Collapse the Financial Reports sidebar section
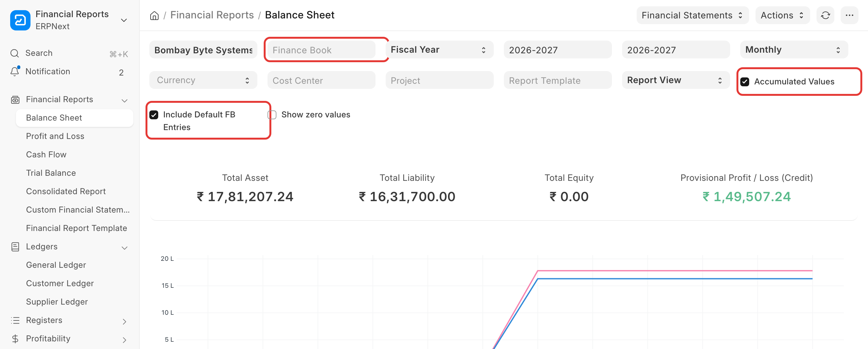 click(124, 100)
